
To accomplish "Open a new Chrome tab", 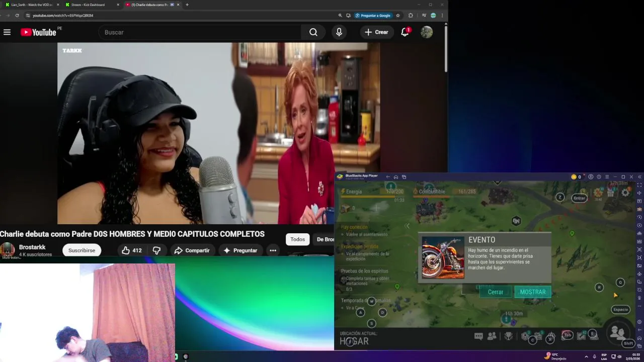I will (x=187, y=5).
